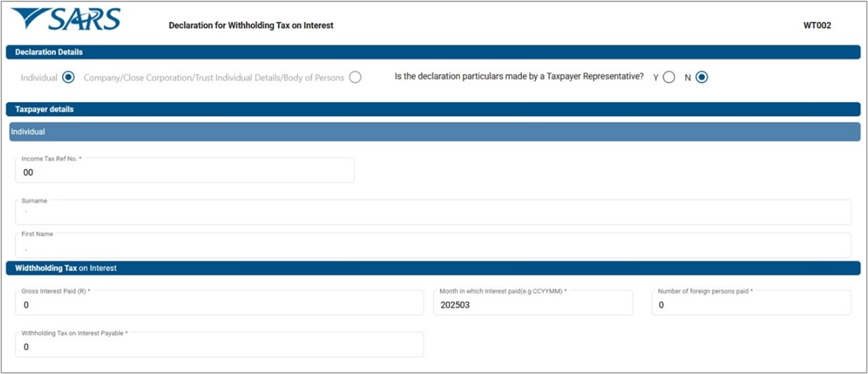Click the Gross Interest Paid (R) field

[219, 303]
